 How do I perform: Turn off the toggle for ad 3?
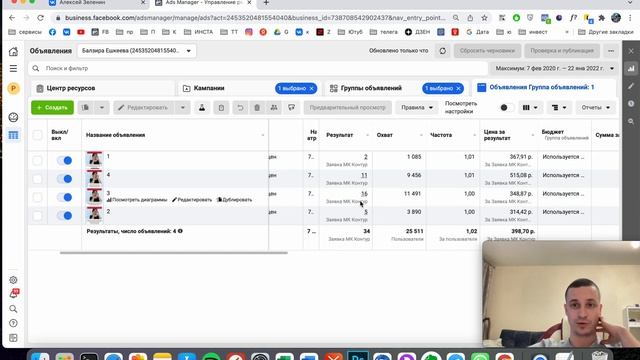[x=64, y=197]
